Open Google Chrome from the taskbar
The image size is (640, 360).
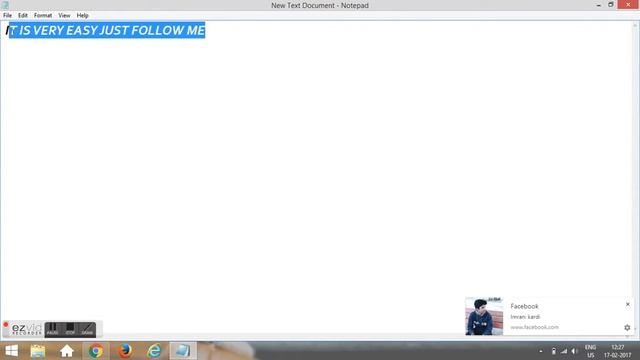[x=96, y=351]
